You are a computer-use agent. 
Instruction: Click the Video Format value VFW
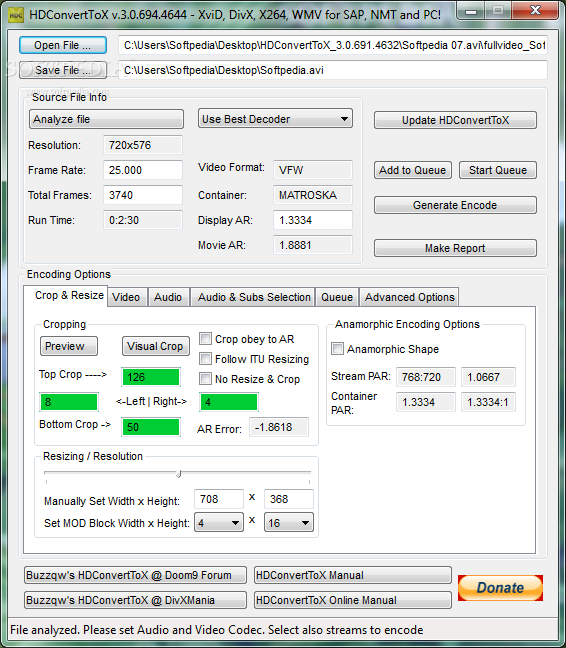tap(313, 170)
